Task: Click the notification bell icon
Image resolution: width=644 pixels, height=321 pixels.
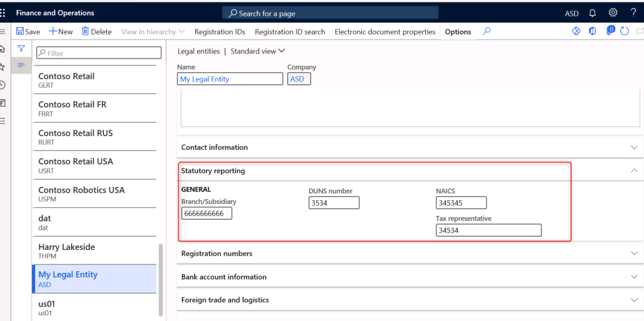Action: coord(592,13)
